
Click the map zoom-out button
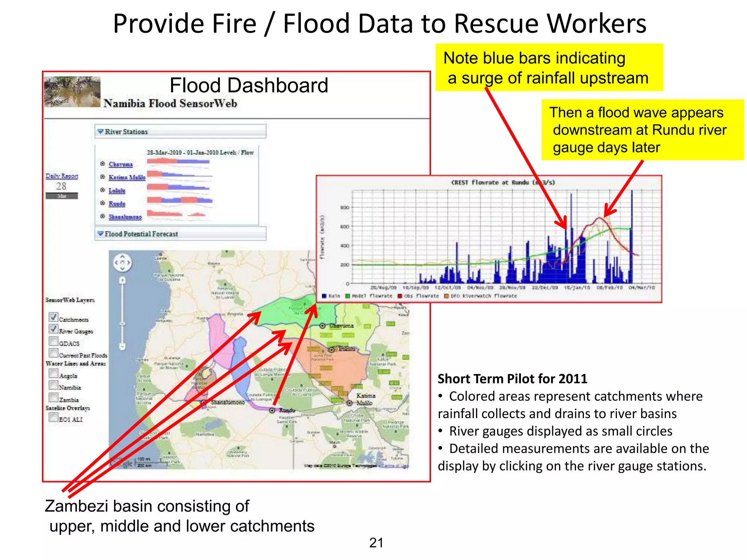122,346
